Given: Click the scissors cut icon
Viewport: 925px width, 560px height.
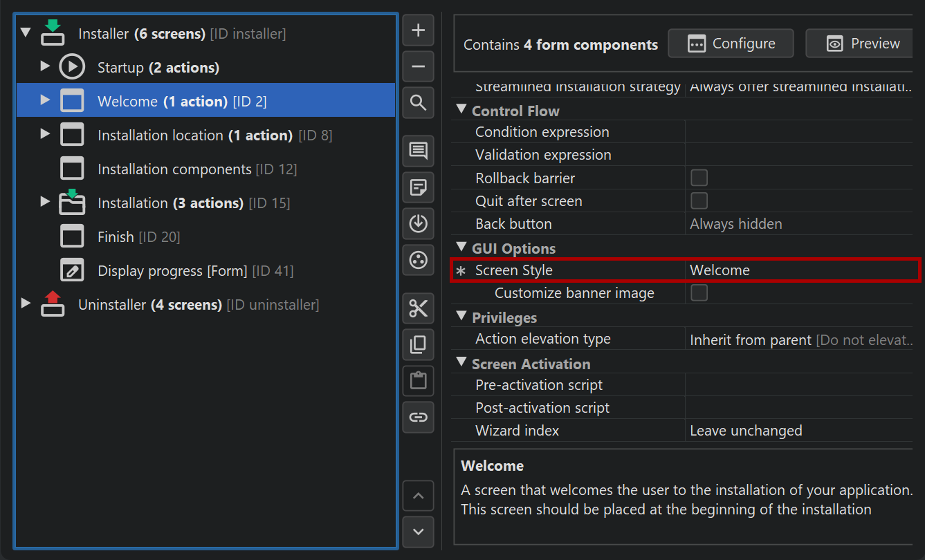Looking at the screenshot, I should click(418, 308).
